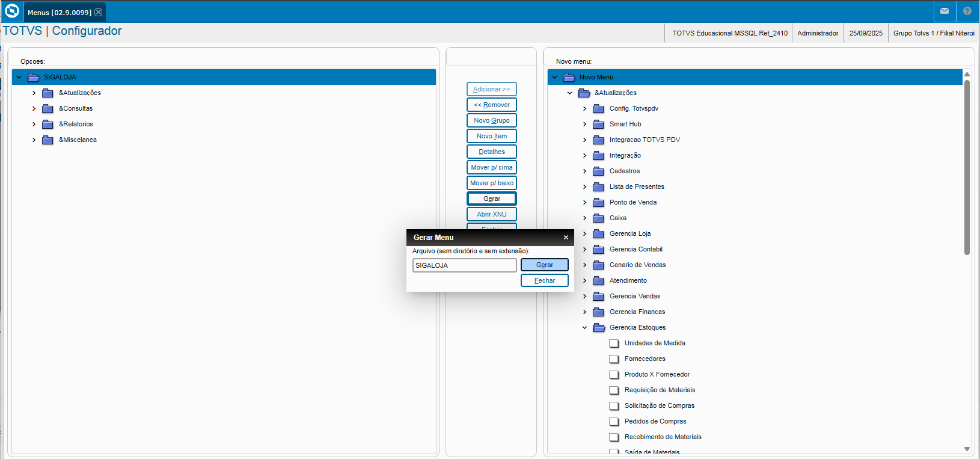Collapse the Novo Menu root node
980x459 pixels.
[554, 77]
